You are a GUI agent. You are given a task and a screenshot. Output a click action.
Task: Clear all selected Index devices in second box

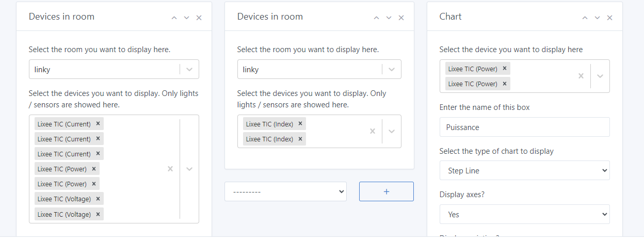point(372,131)
